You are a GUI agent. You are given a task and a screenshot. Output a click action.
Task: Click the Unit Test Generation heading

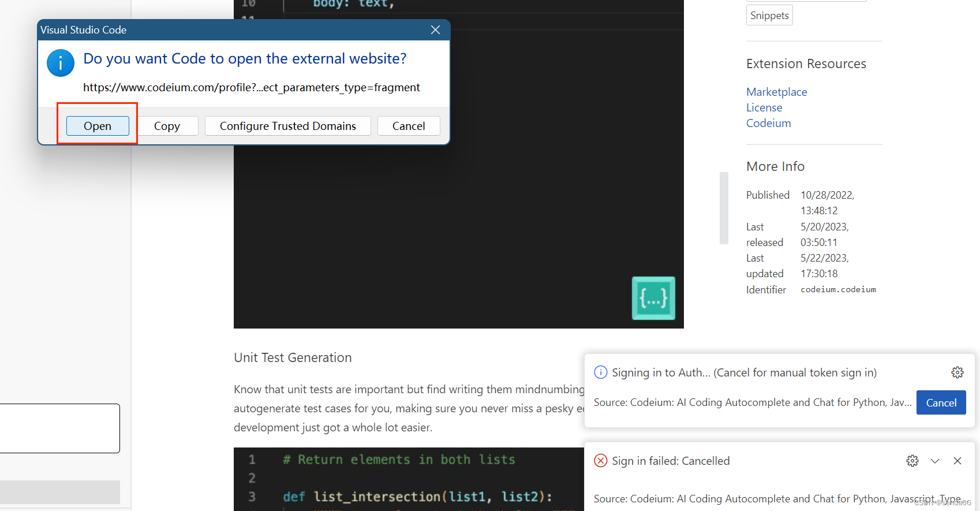(293, 357)
